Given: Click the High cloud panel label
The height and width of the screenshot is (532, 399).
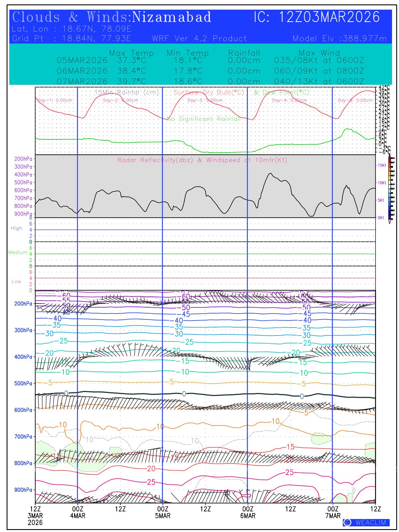Looking at the screenshot, I should point(16,228).
